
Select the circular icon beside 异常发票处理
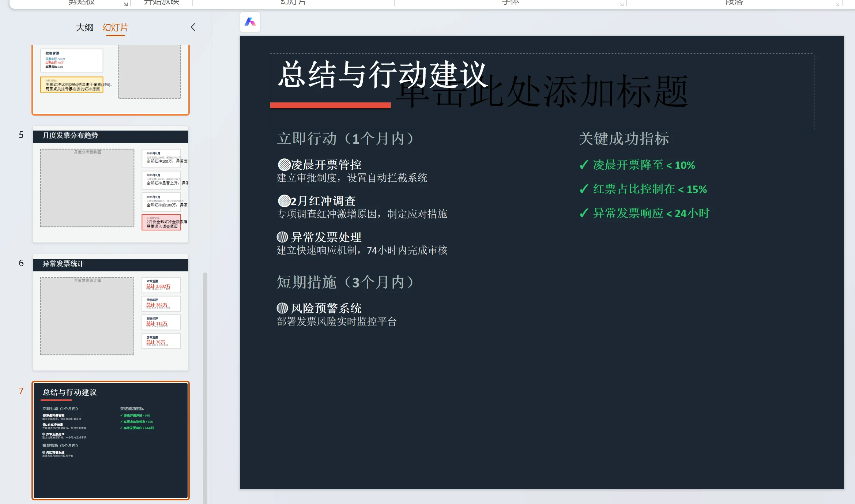[x=282, y=237]
